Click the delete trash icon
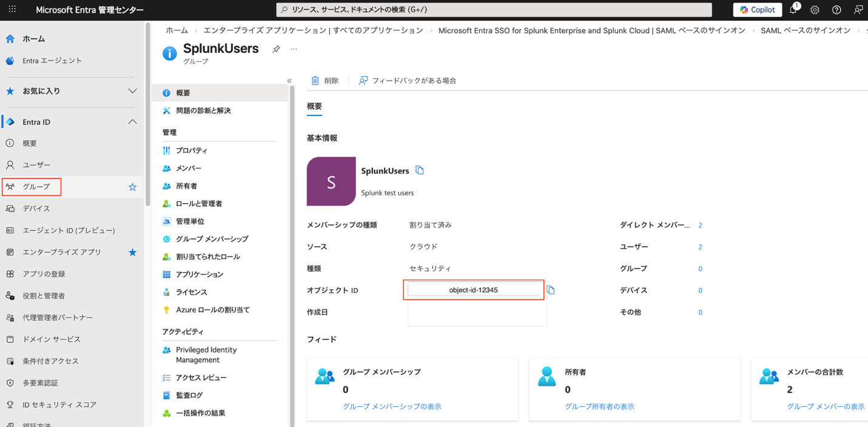The width and height of the screenshot is (868, 427). click(315, 81)
